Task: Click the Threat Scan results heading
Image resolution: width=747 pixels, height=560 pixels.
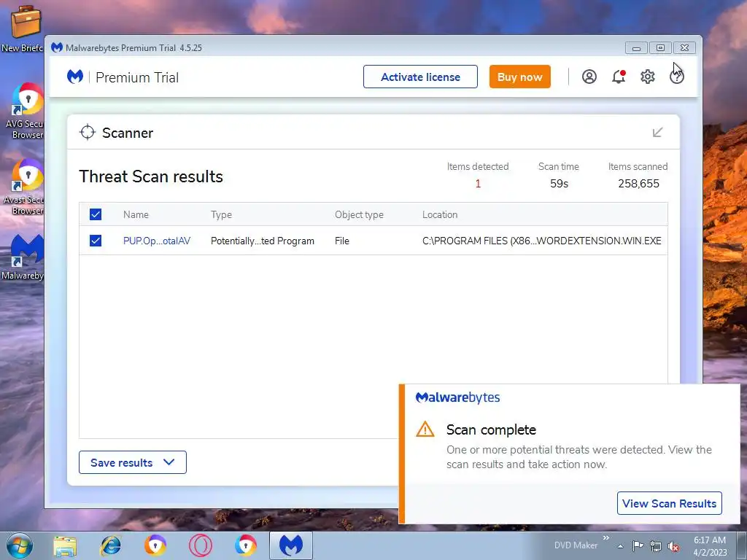Action: point(151,176)
